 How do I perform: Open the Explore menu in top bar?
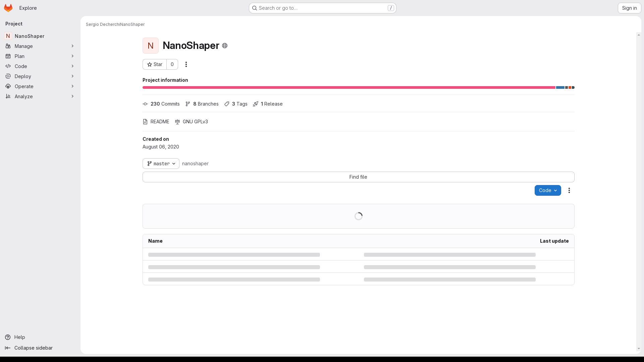click(x=28, y=8)
